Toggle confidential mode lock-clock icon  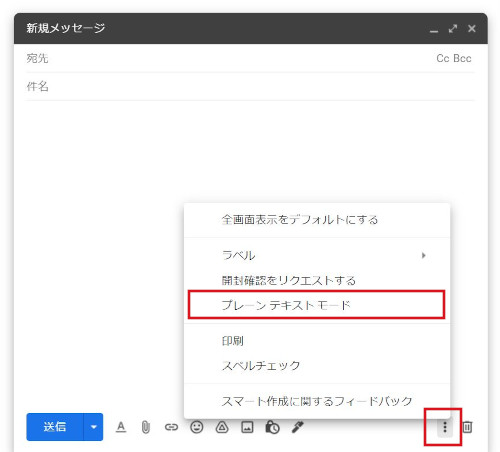(x=272, y=427)
